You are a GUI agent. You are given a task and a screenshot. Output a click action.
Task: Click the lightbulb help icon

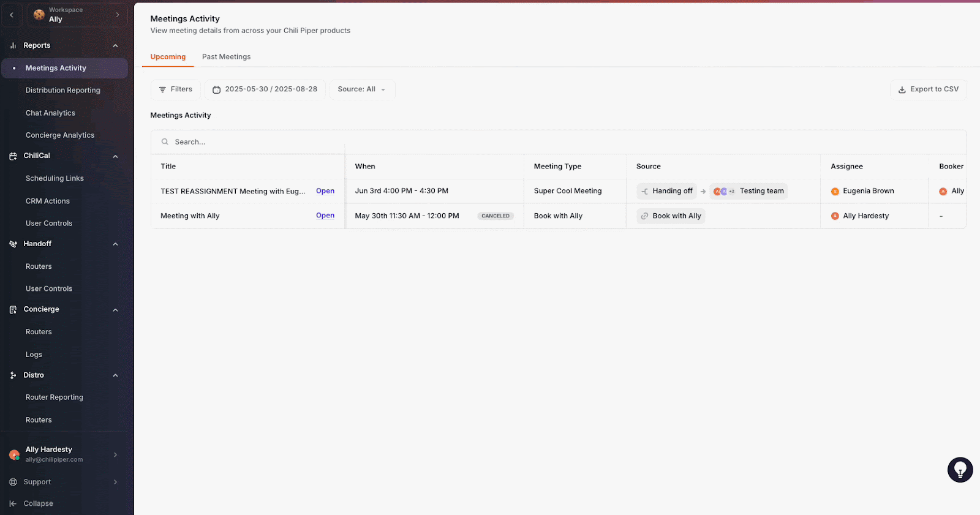(960, 470)
